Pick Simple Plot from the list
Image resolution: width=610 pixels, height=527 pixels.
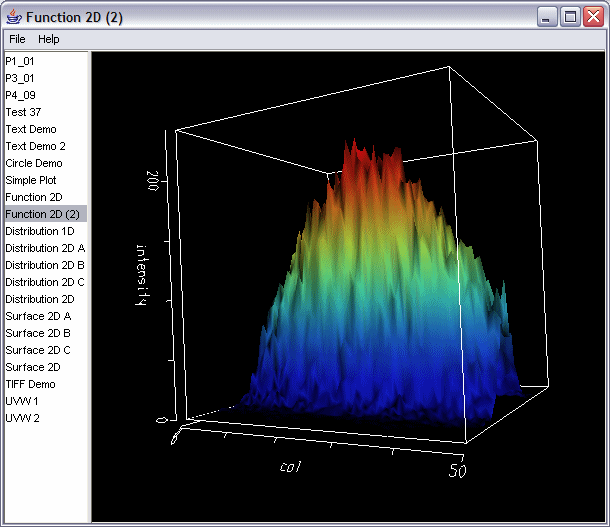click(31, 180)
